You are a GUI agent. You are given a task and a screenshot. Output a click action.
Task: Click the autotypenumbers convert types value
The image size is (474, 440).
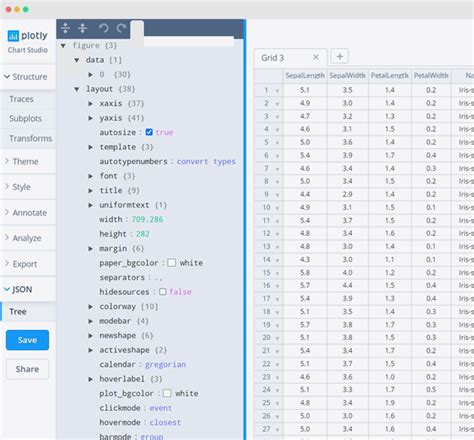point(206,161)
